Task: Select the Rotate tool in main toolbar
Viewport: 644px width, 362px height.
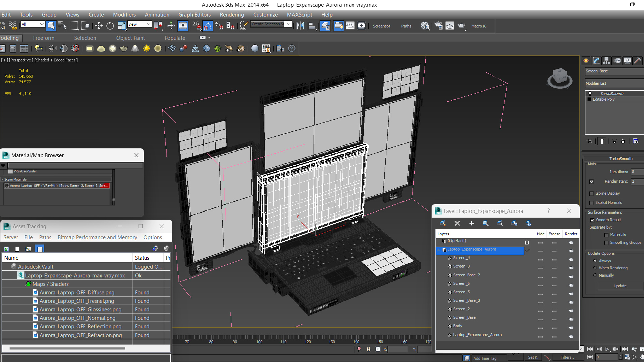Action: (110, 26)
